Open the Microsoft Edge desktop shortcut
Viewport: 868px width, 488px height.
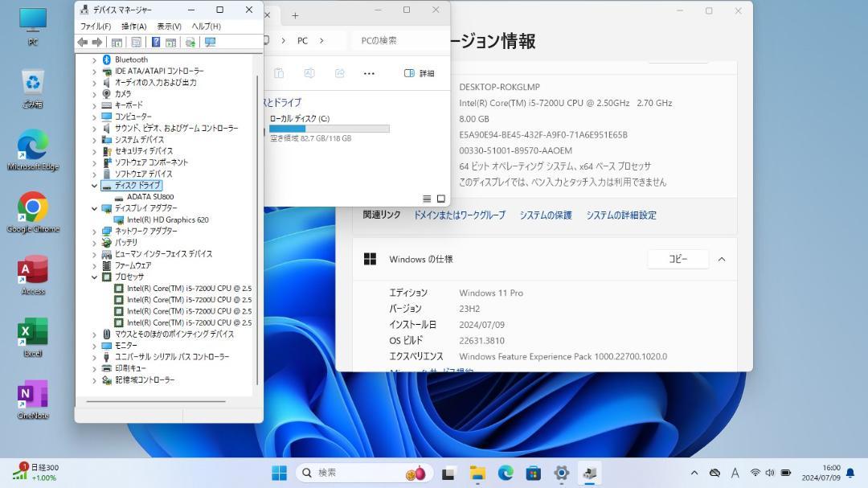click(x=33, y=150)
